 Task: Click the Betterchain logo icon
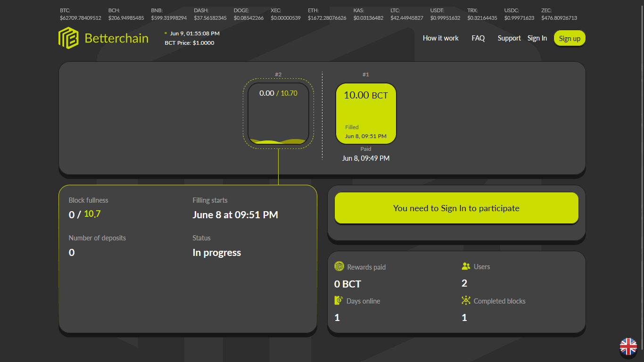(x=68, y=38)
